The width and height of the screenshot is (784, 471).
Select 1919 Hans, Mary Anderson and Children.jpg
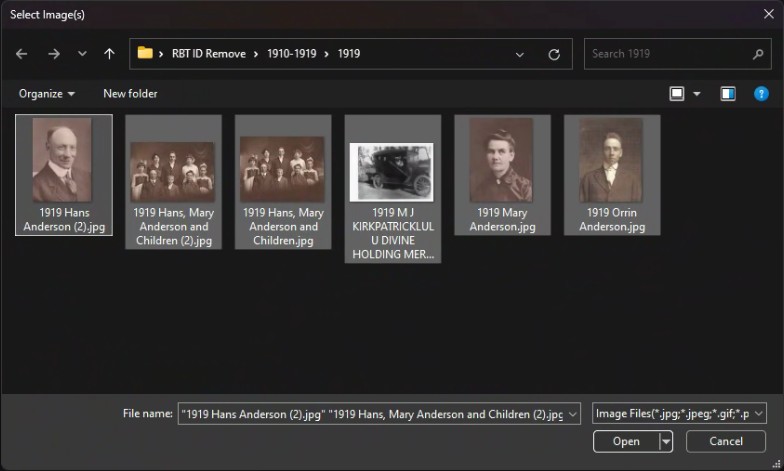click(283, 182)
